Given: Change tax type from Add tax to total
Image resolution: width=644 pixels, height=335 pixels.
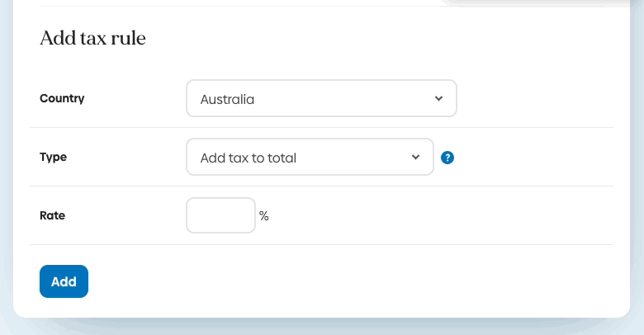Looking at the screenshot, I should [x=310, y=158].
